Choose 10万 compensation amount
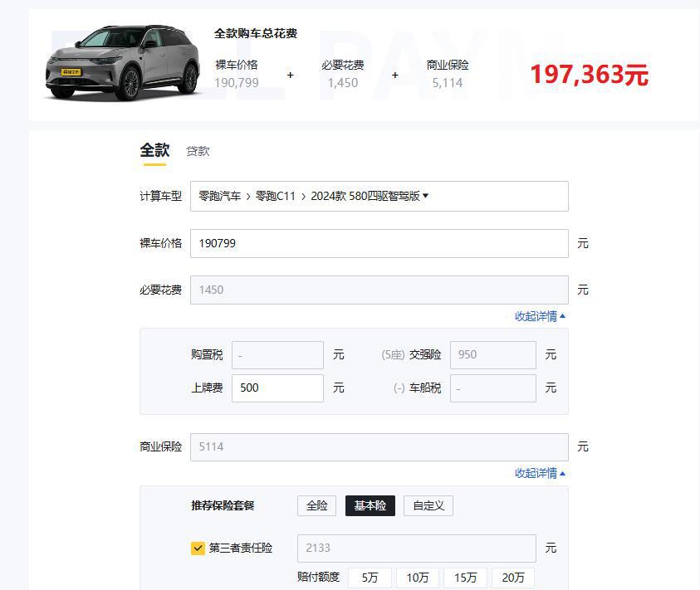 418,578
